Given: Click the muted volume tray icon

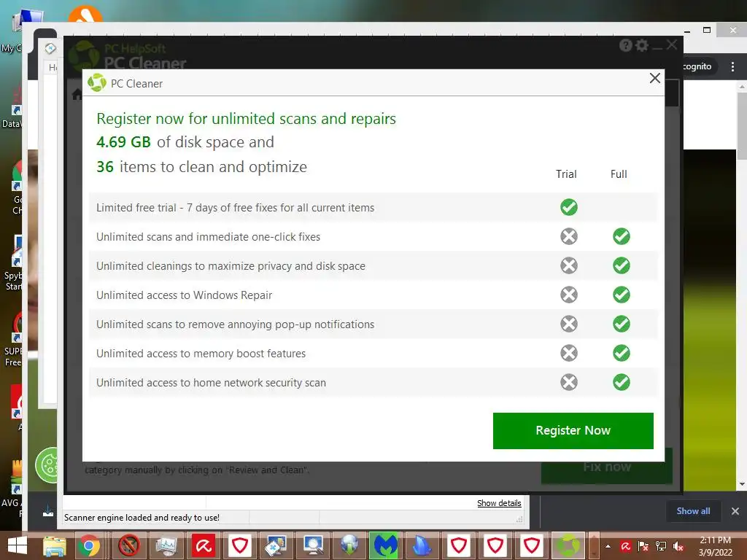Looking at the screenshot, I should 678,546.
